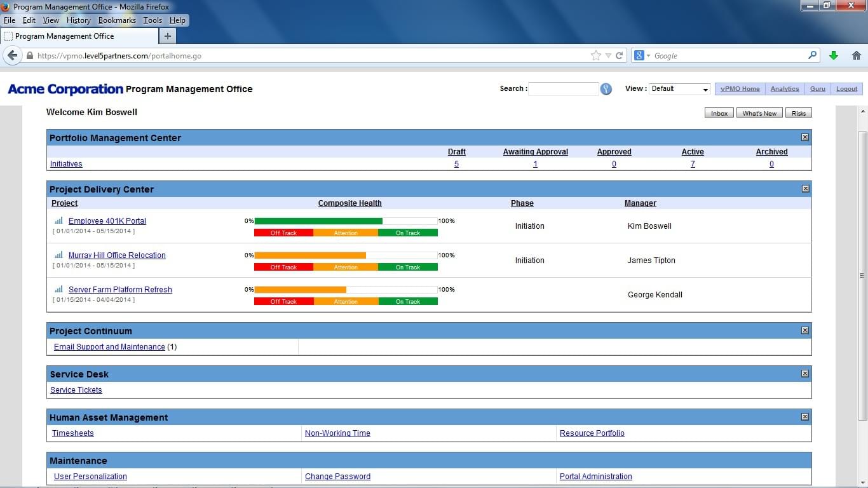Collapse the Service Desk panel
Image resolution: width=868 pixels, height=488 pixels.
point(804,374)
